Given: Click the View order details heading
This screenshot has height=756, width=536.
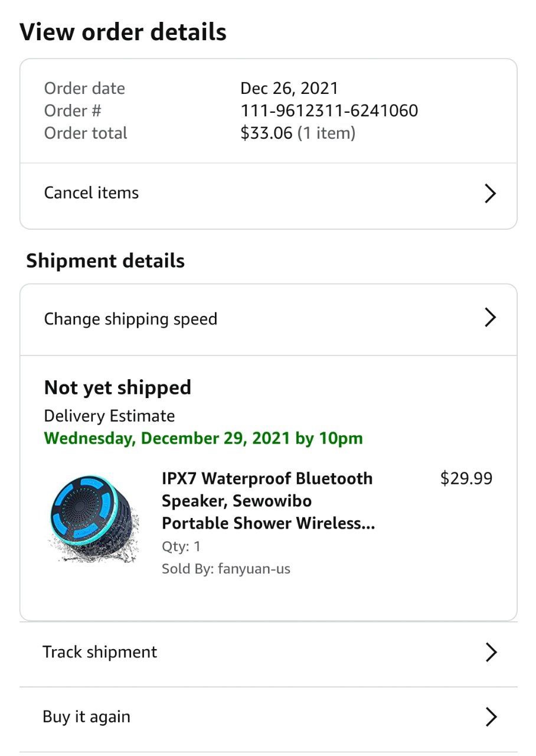Looking at the screenshot, I should tap(123, 32).
